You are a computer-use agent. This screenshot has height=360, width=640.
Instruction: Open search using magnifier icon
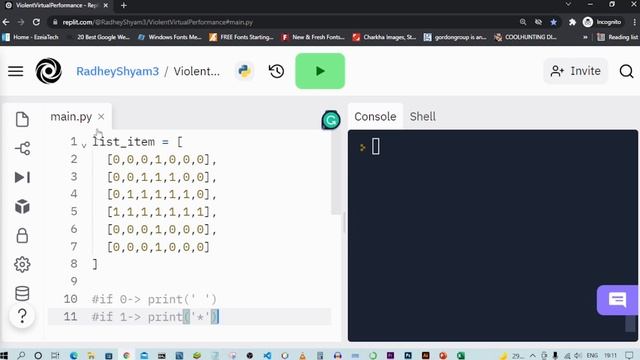(x=626, y=71)
